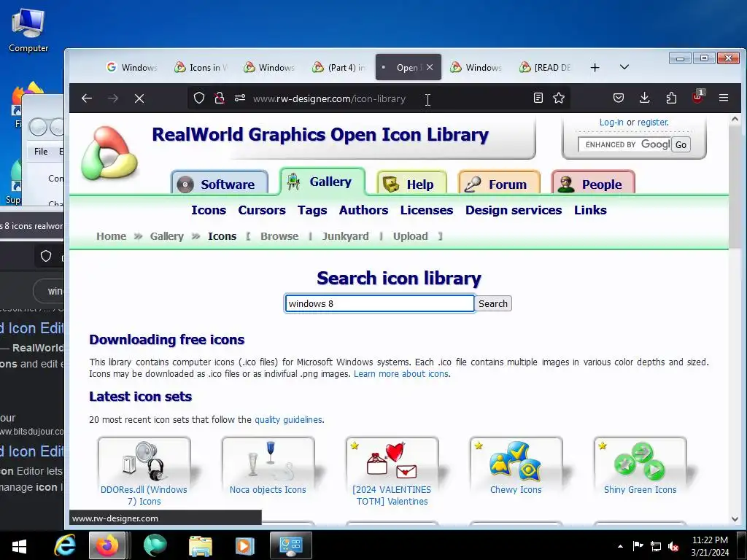Launch Internet Explorer from the taskbar

click(x=65, y=545)
